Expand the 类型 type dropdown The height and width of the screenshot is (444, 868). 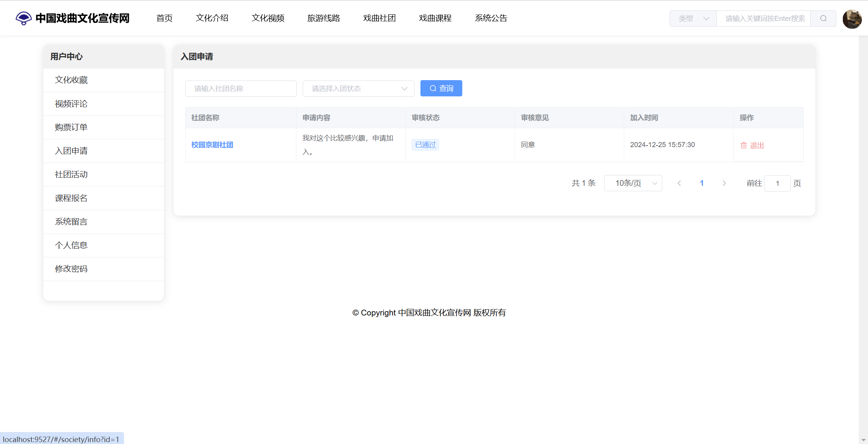693,19
